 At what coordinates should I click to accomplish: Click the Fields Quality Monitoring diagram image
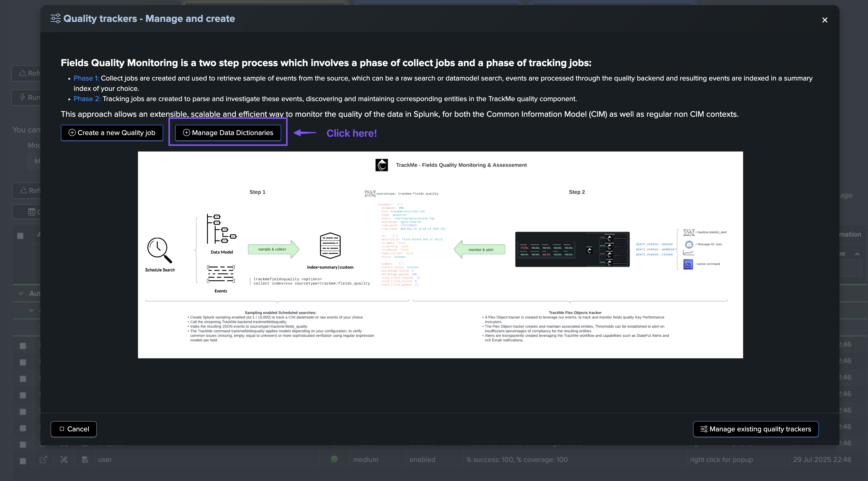click(440, 255)
